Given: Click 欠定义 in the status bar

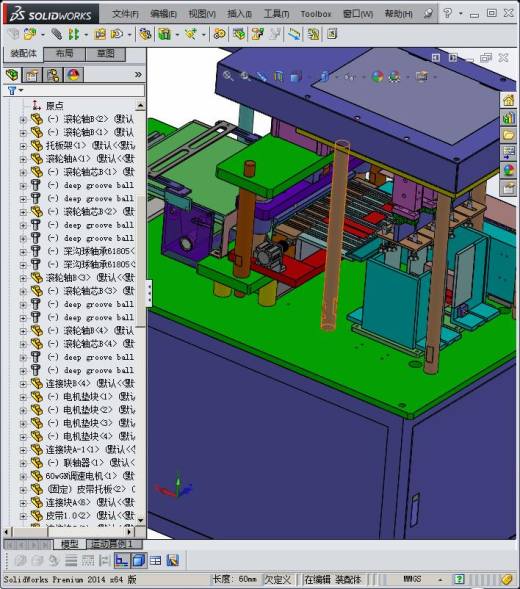Looking at the screenshot, I should tap(278, 580).
